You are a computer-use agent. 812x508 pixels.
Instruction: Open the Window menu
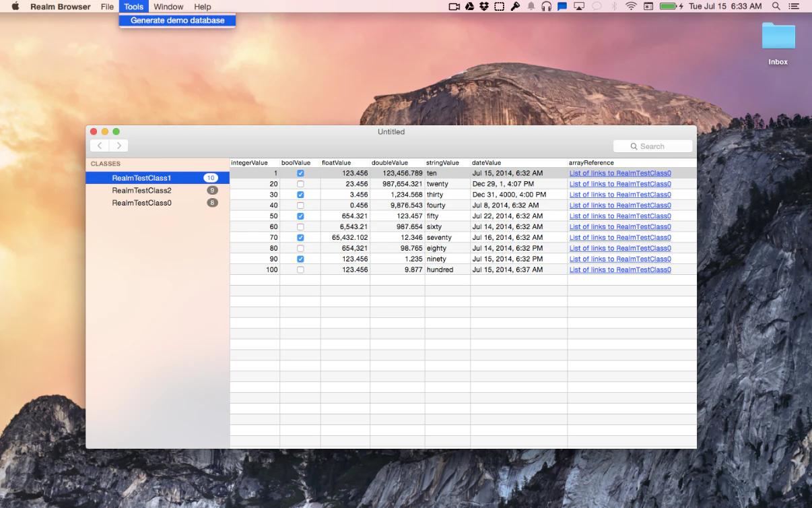coord(168,7)
